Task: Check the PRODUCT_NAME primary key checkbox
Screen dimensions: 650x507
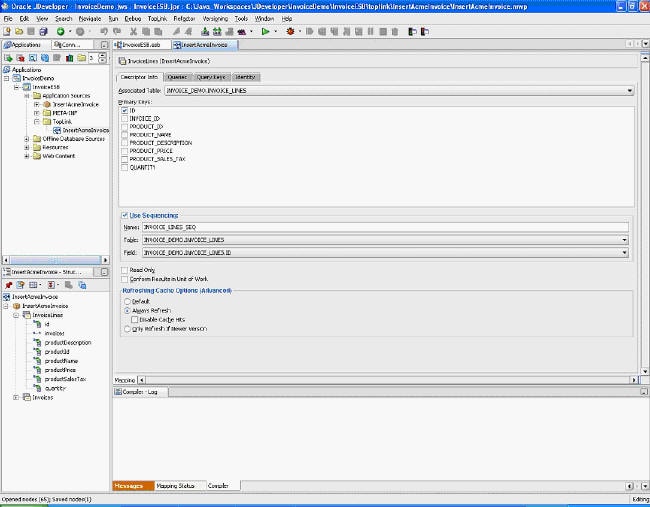Action: (124, 135)
